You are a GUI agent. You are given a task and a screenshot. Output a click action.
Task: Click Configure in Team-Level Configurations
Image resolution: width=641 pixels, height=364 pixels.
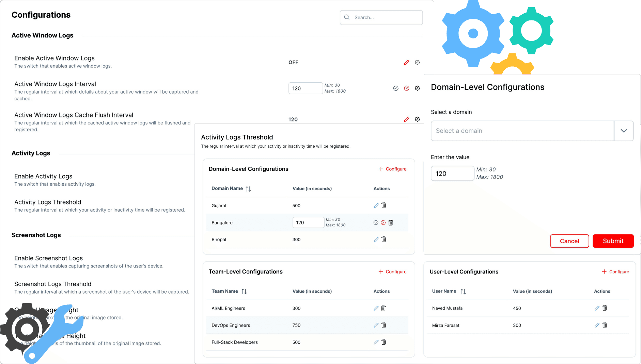click(x=392, y=272)
